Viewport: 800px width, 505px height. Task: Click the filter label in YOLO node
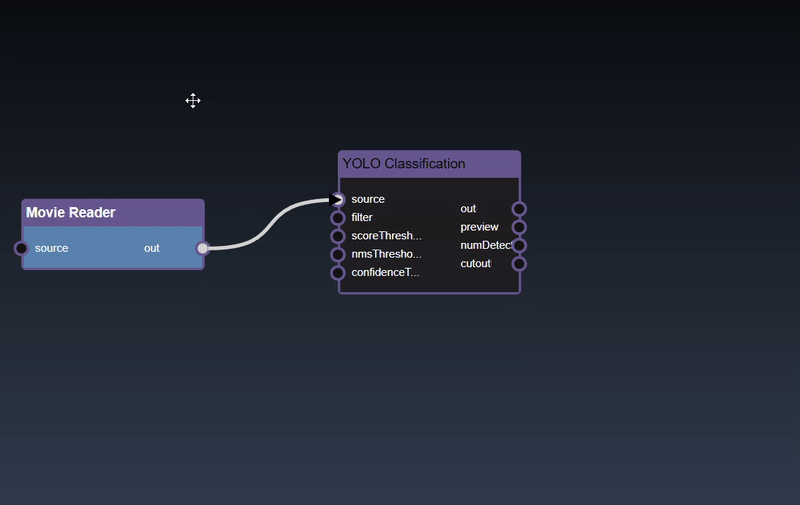pyautogui.click(x=362, y=218)
